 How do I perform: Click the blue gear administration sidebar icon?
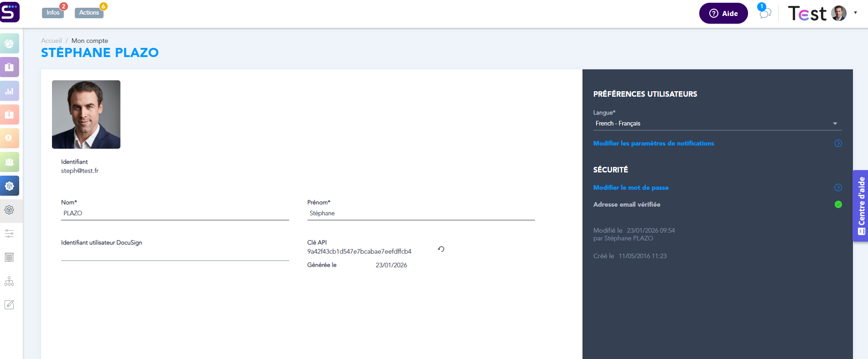10,186
